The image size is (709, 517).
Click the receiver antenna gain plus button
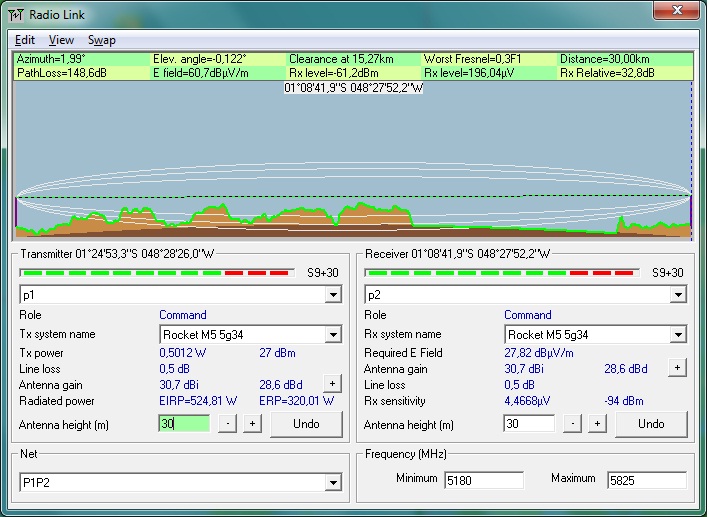677,368
